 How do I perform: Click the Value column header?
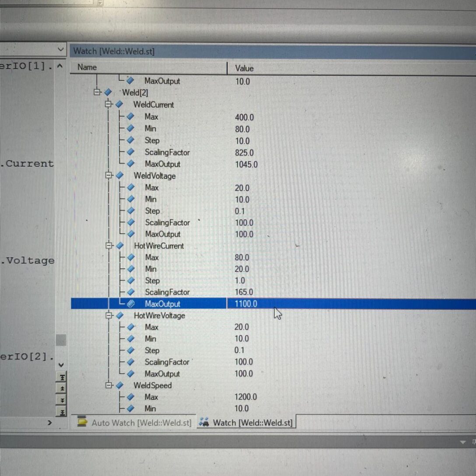pyautogui.click(x=352, y=68)
